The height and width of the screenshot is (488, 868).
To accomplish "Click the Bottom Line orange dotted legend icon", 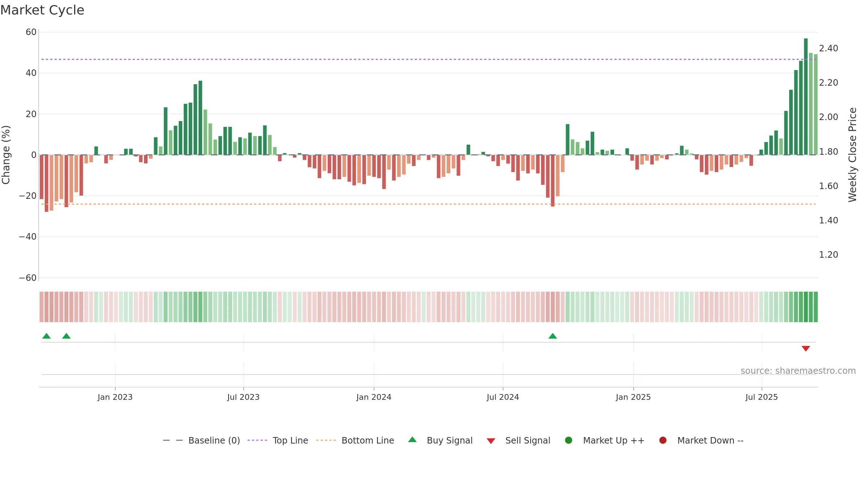I will (326, 440).
